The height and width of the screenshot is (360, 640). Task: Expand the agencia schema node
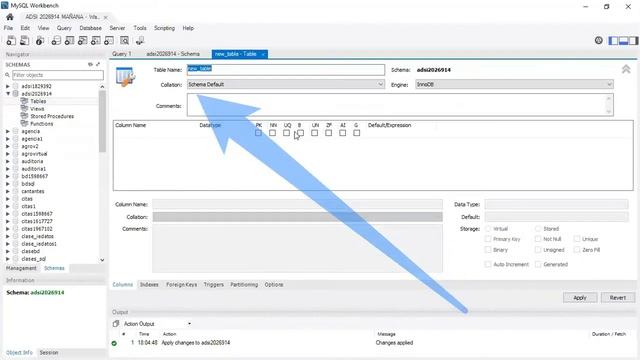[x=8, y=131]
